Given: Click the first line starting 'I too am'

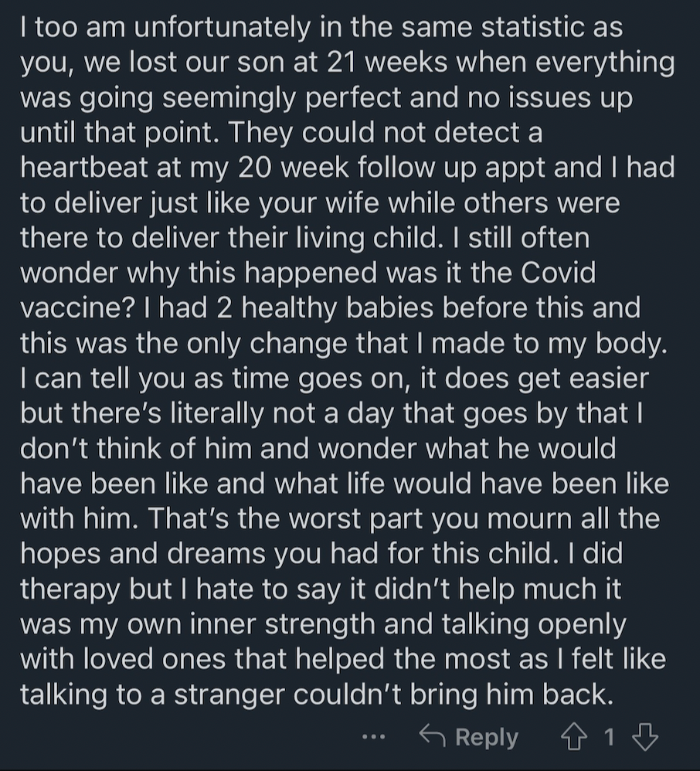Looking at the screenshot, I should pyautogui.click(x=321, y=28).
